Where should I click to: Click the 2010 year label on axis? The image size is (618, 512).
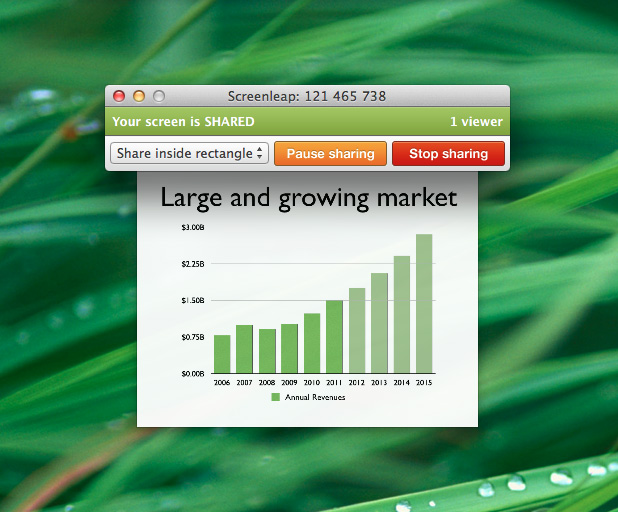[x=312, y=382]
